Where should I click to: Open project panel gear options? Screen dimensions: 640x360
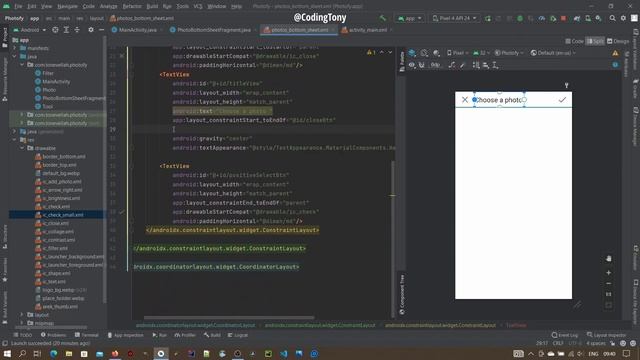point(91,30)
